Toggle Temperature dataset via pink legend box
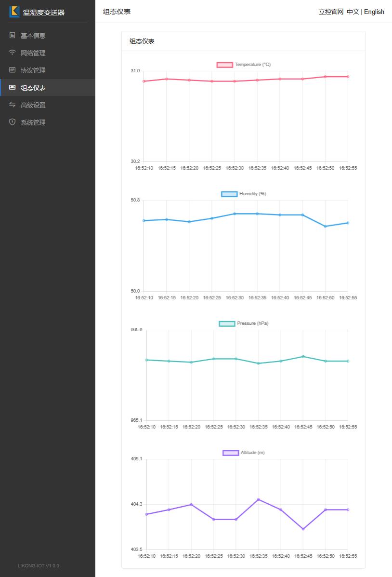This screenshot has width=392, height=577. pyautogui.click(x=225, y=65)
